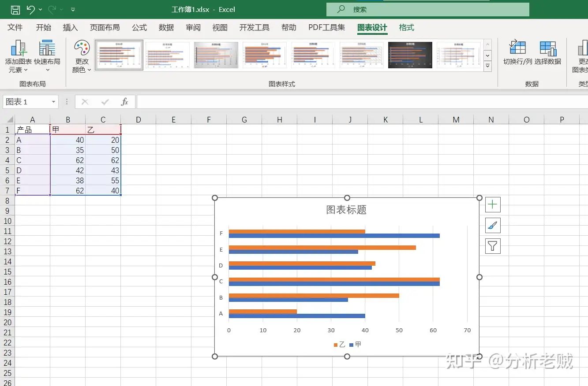Click cell C6 with value 55
Screen dimensions: 588x386
point(103,180)
